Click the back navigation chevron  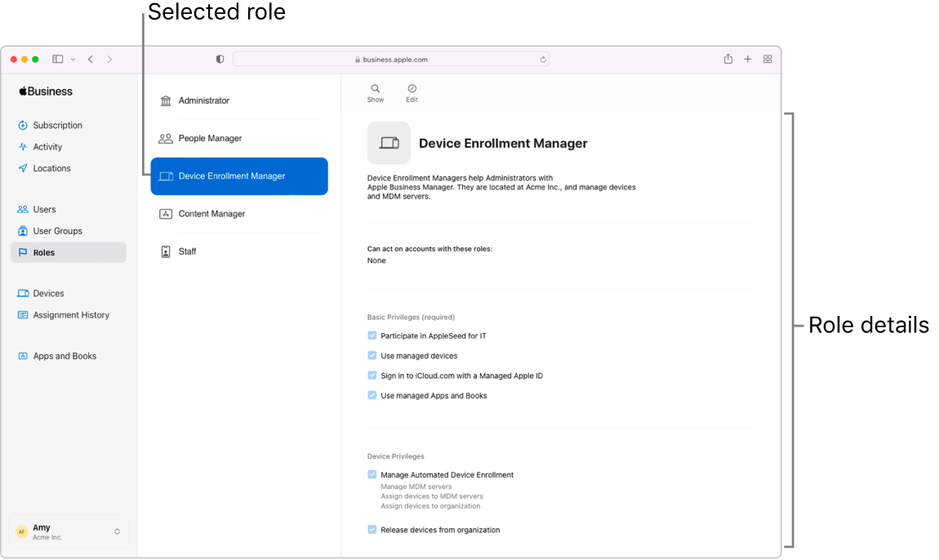click(91, 59)
